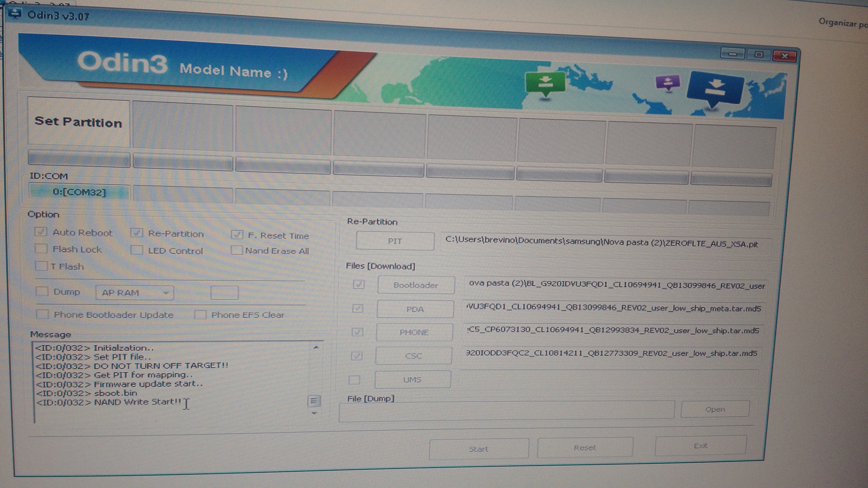Click the PDA file button
The width and height of the screenshot is (868, 488).
(415, 309)
